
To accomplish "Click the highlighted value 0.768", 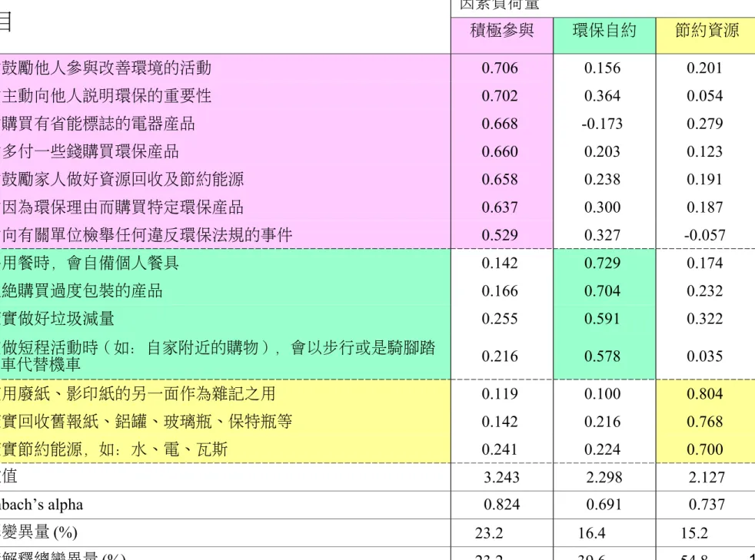I will pos(705,422).
